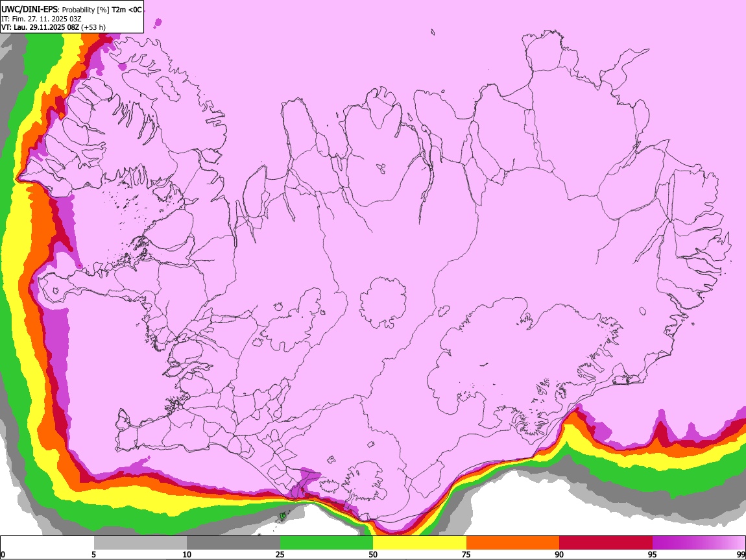Click the 'VT: Lau. 29.11.2025 08Z' line
The width and height of the screenshot is (746, 560).
pyautogui.click(x=40, y=27)
